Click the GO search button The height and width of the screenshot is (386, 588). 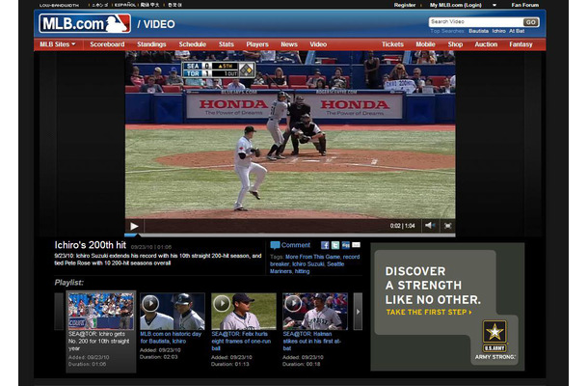coord(530,22)
